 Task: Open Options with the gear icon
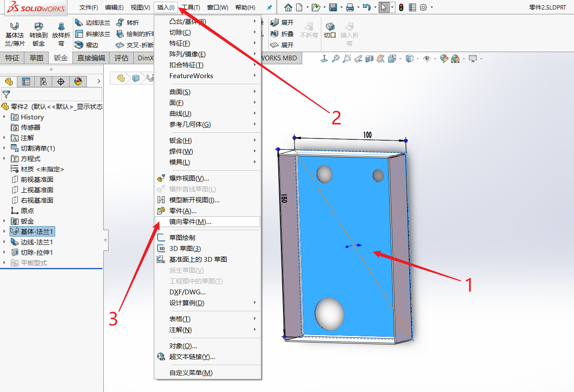(423, 7)
